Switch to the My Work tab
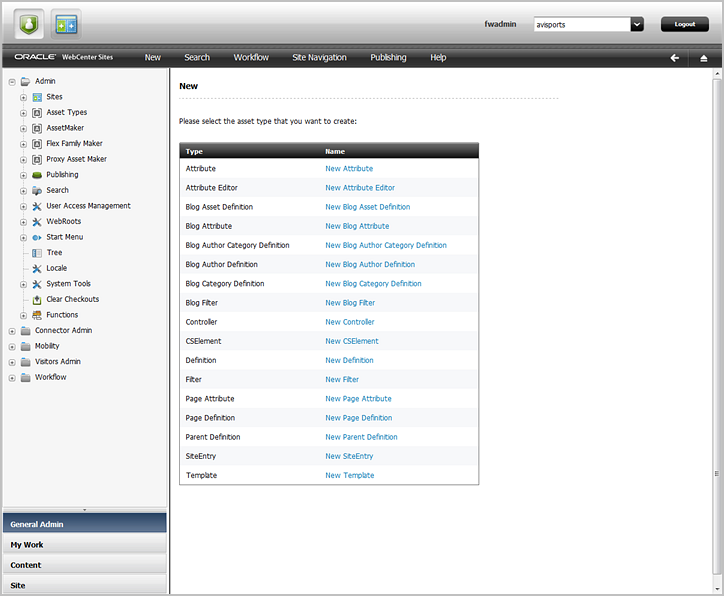 [84, 544]
